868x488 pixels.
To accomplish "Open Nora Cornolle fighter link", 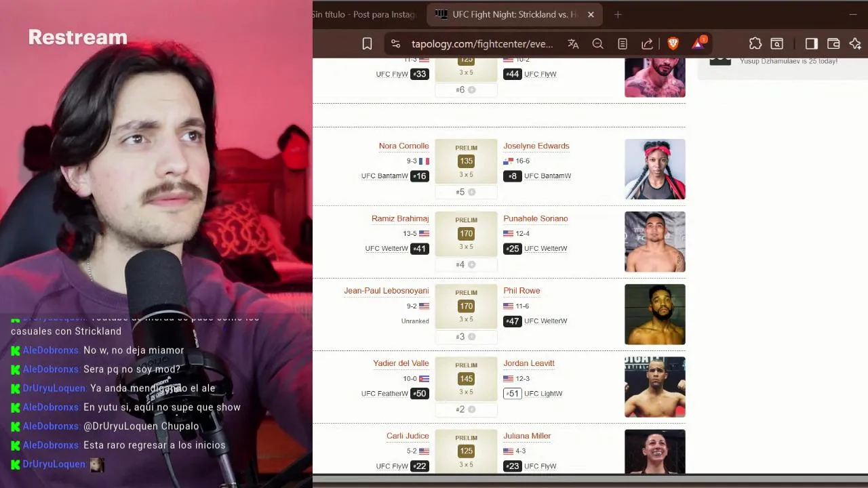I will (x=403, y=146).
